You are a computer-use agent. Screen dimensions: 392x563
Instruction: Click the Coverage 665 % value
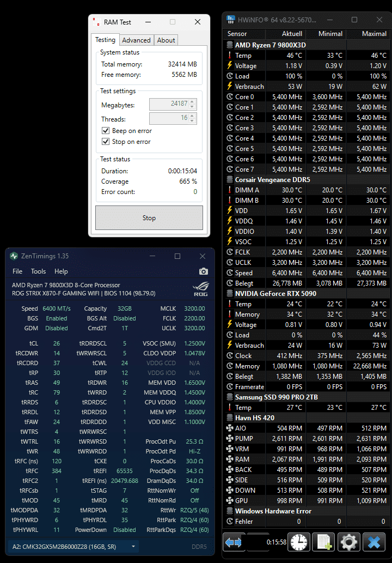(x=188, y=181)
